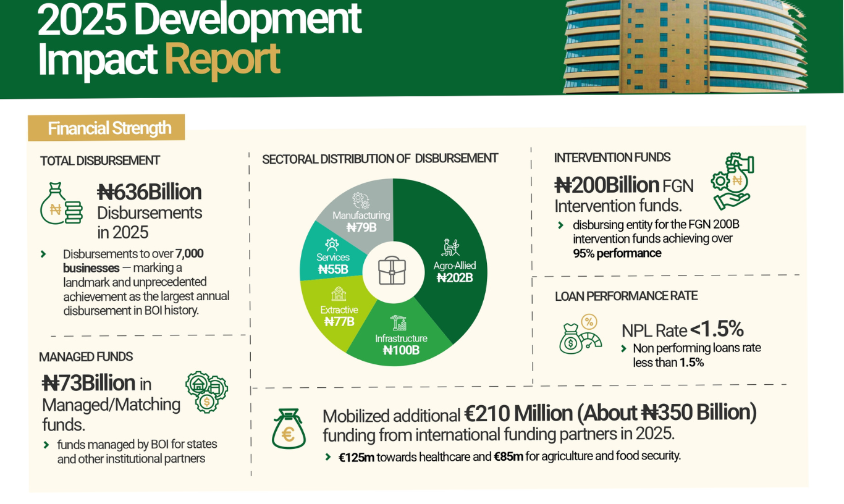Click the '€210 Million (About ₦350 Billion)' text
The height and width of the screenshot is (504, 844).
pos(610,413)
